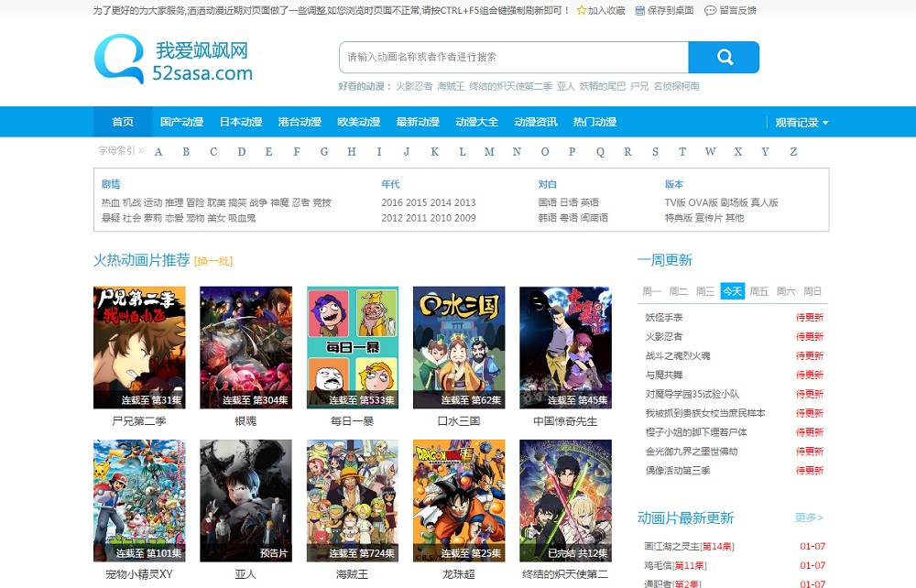Open the 首页 navigation tab

[123, 122]
